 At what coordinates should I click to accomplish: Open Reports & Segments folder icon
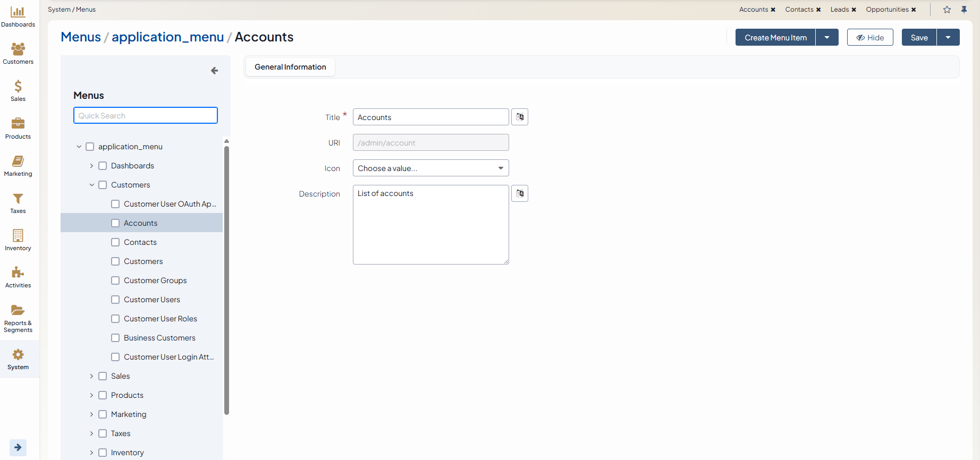(18, 310)
